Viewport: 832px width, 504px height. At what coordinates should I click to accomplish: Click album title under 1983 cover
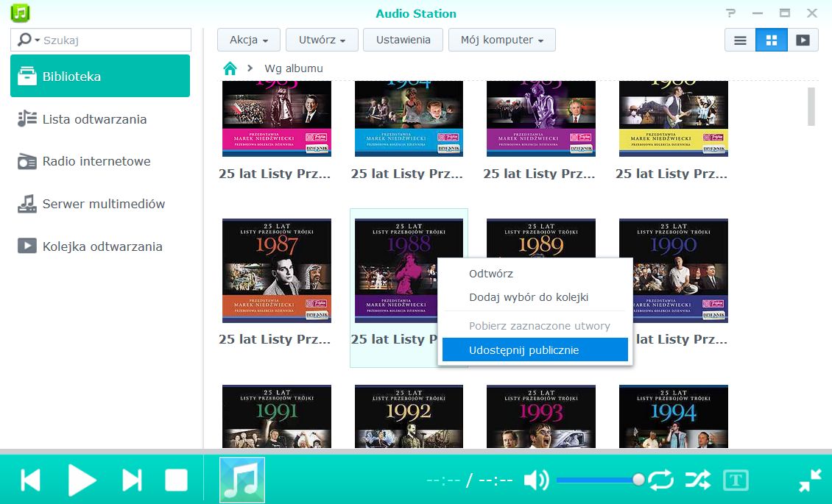[275, 174]
